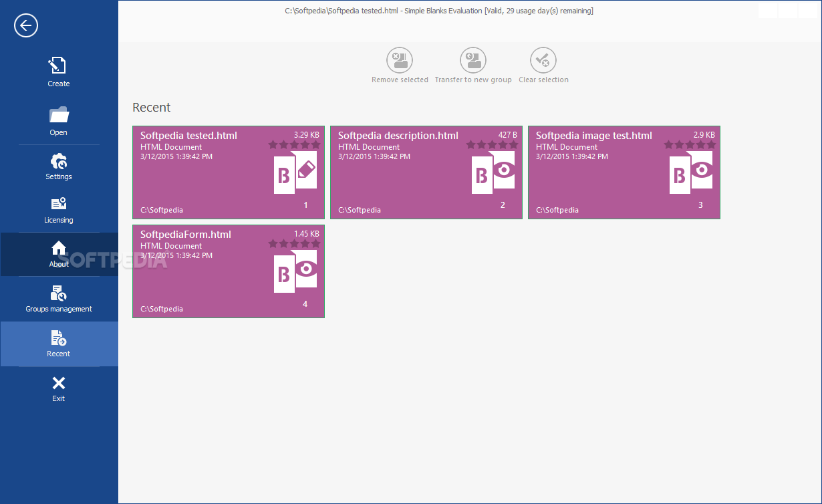
Task: Go to Settings
Action: click(59, 166)
